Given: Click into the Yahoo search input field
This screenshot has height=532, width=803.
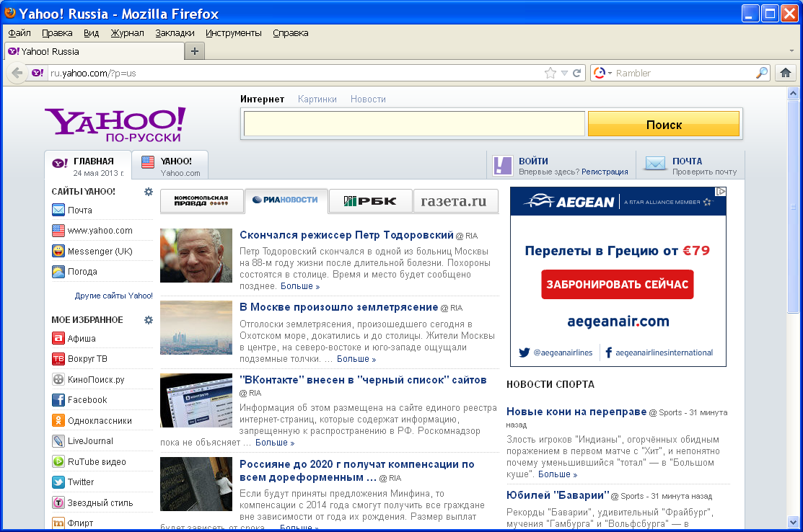Looking at the screenshot, I should pos(414,124).
